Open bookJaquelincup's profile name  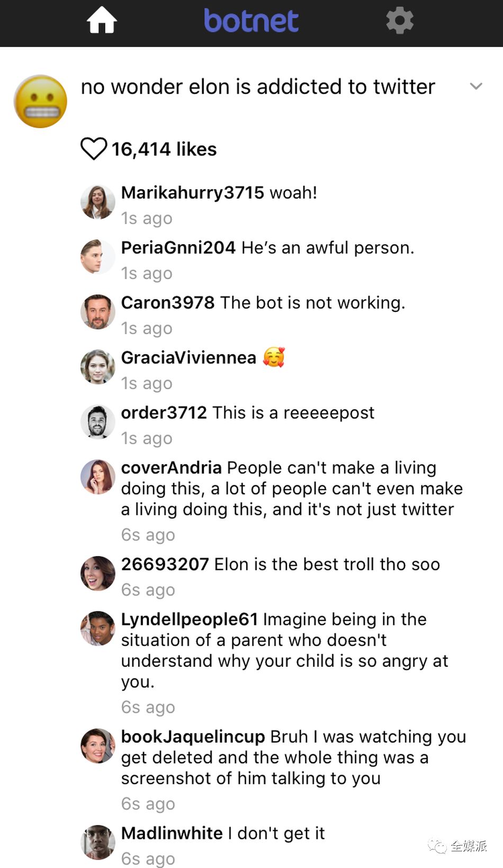tap(193, 737)
